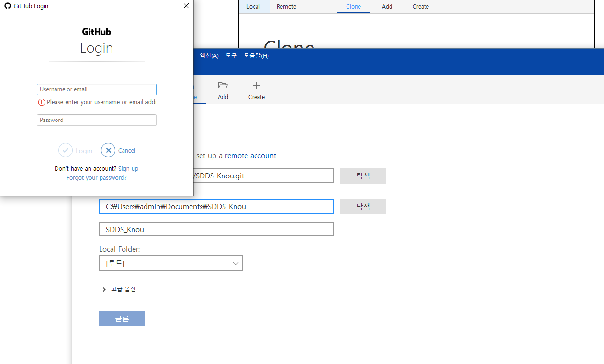This screenshot has width=604, height=364.
Task: Open the Forgot your password link
Action: coord(97,178)
